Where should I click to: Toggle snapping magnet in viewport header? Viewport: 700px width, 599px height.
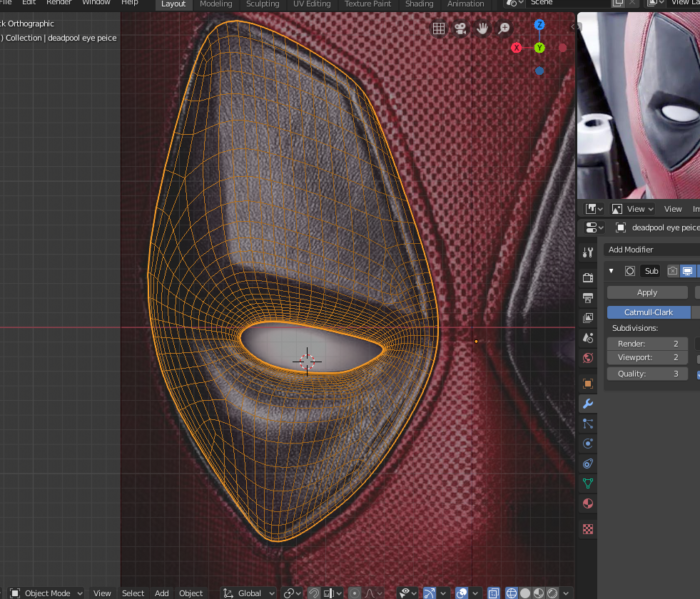(314, 593)
